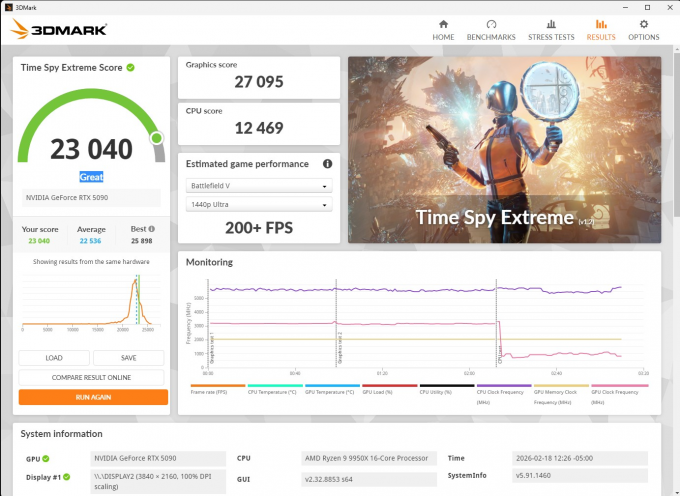Click the green Your score 23 040 value

click(39, 241)
